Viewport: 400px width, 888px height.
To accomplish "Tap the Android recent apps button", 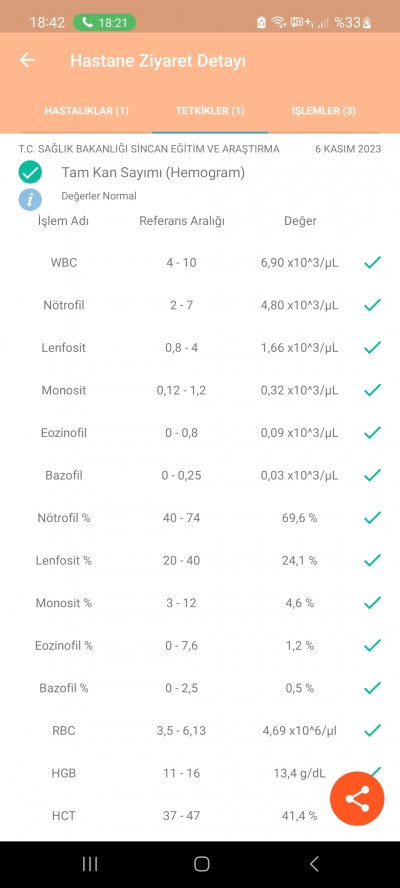I will 90,864.
